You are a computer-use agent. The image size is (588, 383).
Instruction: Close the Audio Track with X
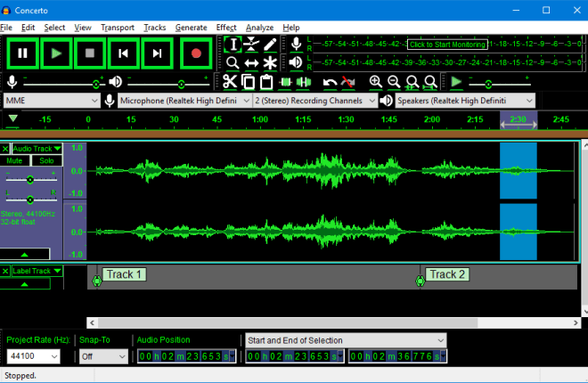point(5,149)
